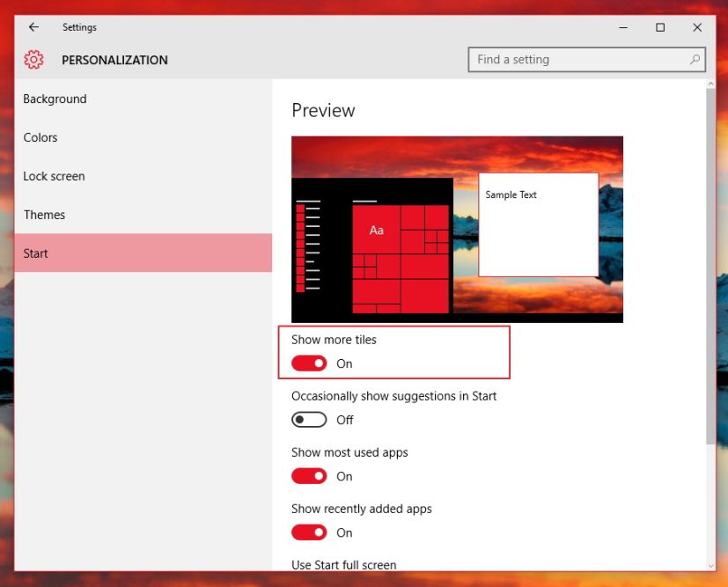This screenshot has height=587, width=728.
Task: Open the Themes section
Action: click(143, 215)
